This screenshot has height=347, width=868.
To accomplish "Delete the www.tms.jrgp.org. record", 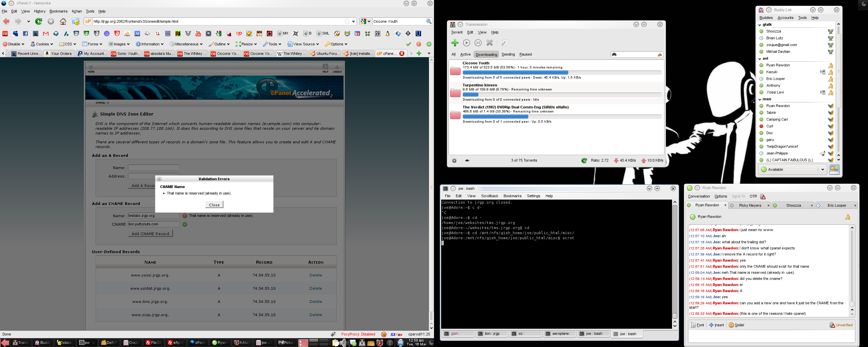I will [315, 302].
